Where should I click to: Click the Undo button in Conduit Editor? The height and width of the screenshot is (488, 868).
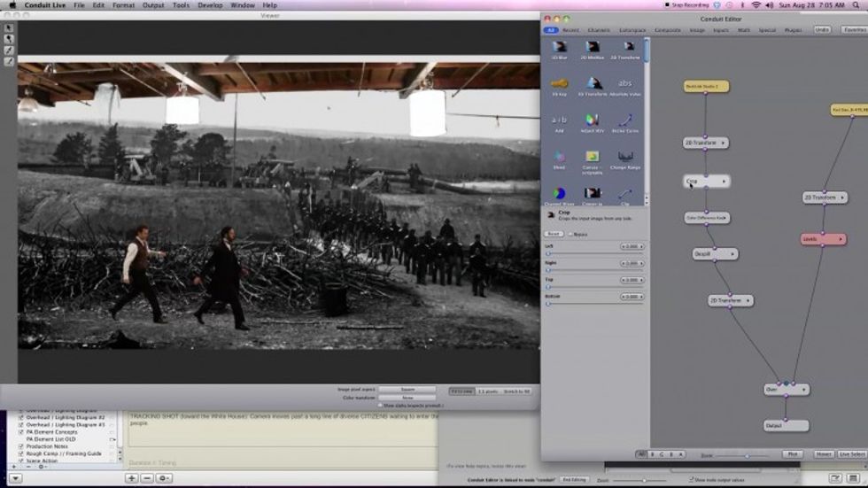822,29
